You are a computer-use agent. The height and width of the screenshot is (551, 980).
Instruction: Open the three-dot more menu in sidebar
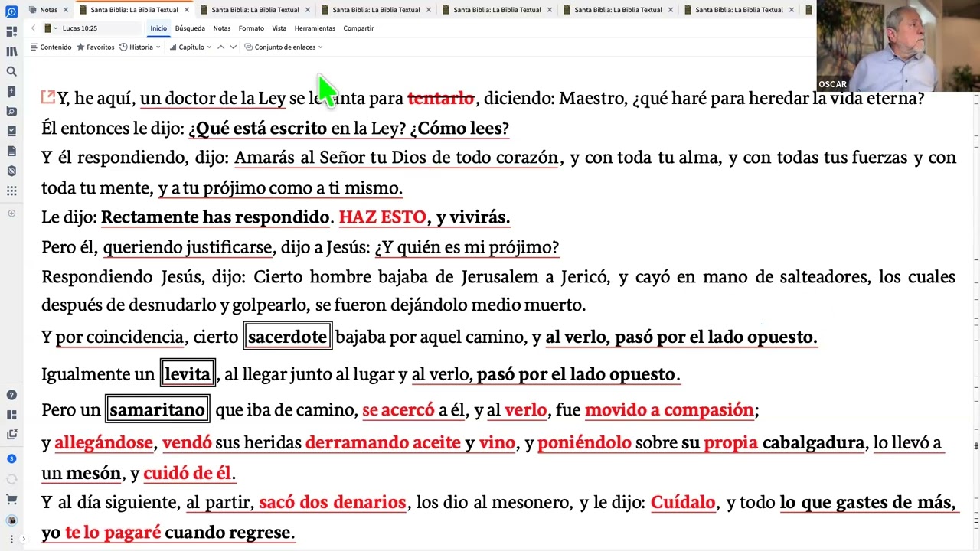(x=11, y=539)
